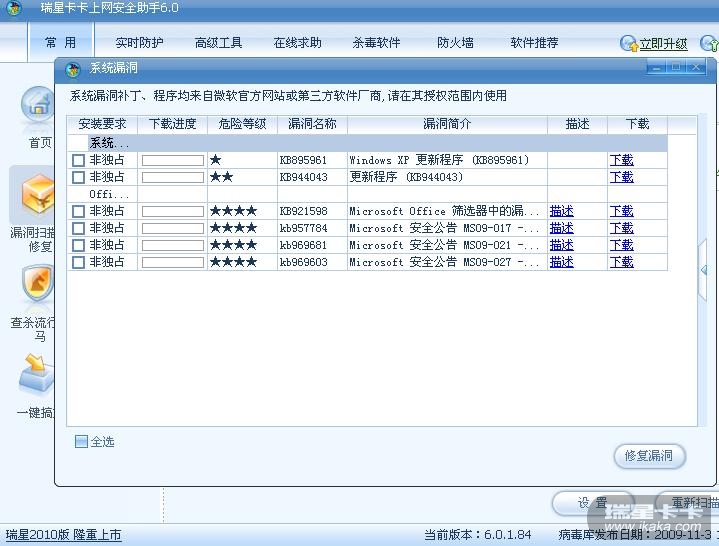Click 下载 link for kb969603
Screen dimensions: 719x546
point(621,262)
